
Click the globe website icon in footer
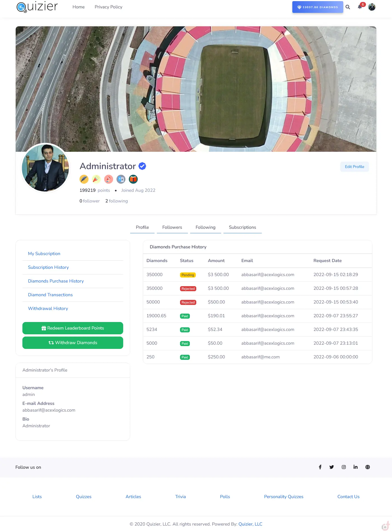pyautogui.click(x=368, y=467)
